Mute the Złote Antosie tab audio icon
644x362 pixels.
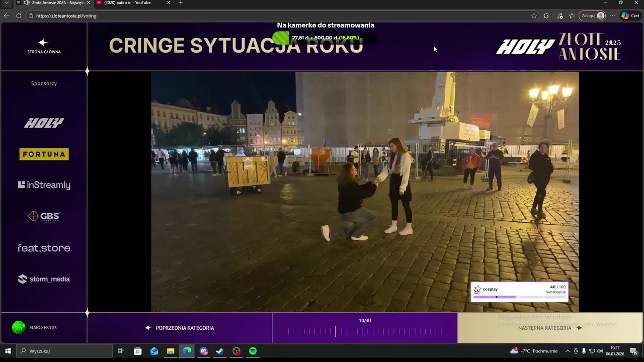pos(26,3)
